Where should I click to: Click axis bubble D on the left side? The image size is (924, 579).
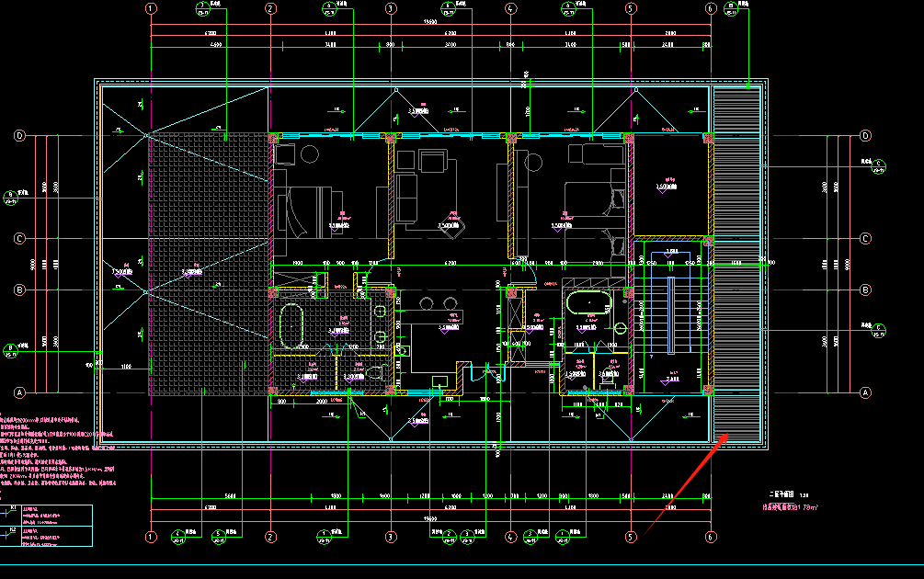tap(19, 136)
